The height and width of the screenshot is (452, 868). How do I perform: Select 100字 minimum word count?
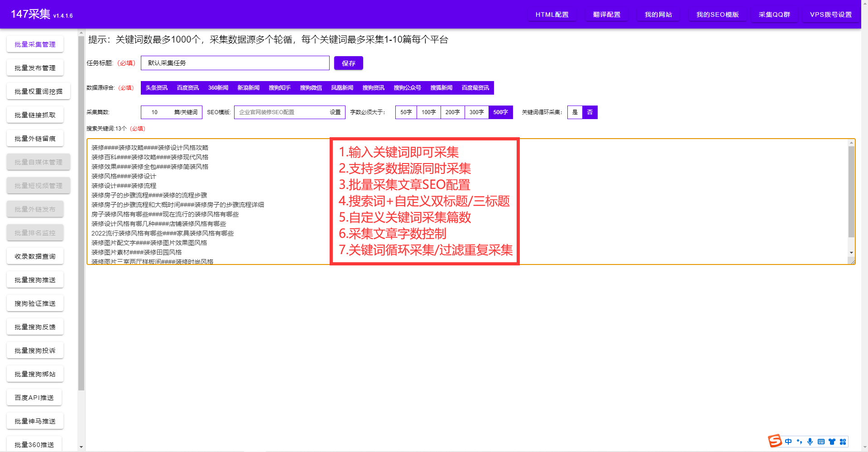pyautogui.click(x=428, y=112)
